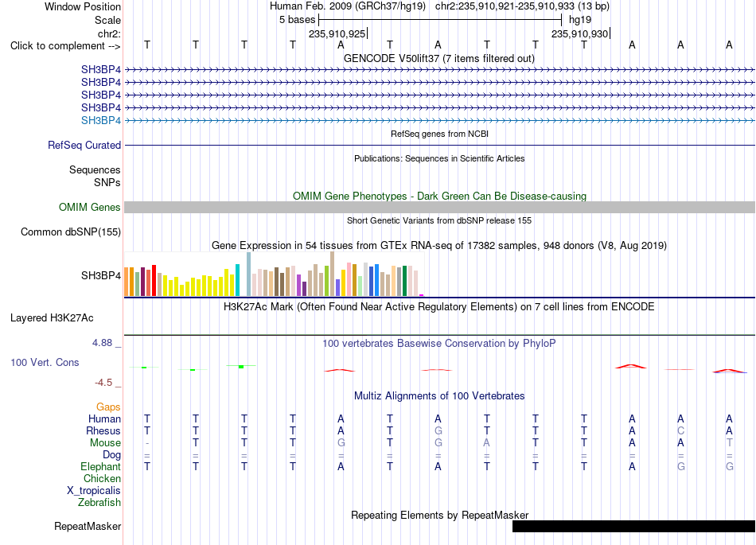Click the Human alignment row label

click(104, 418)
